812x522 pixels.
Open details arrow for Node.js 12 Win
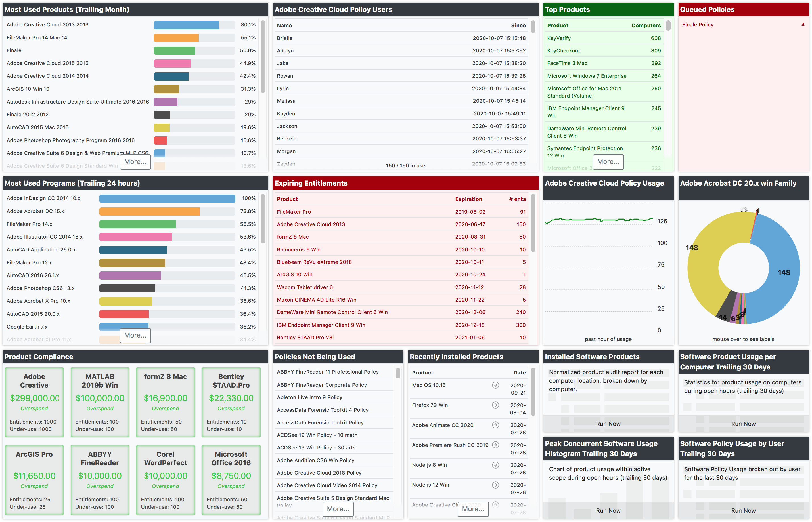coord(495,485)
